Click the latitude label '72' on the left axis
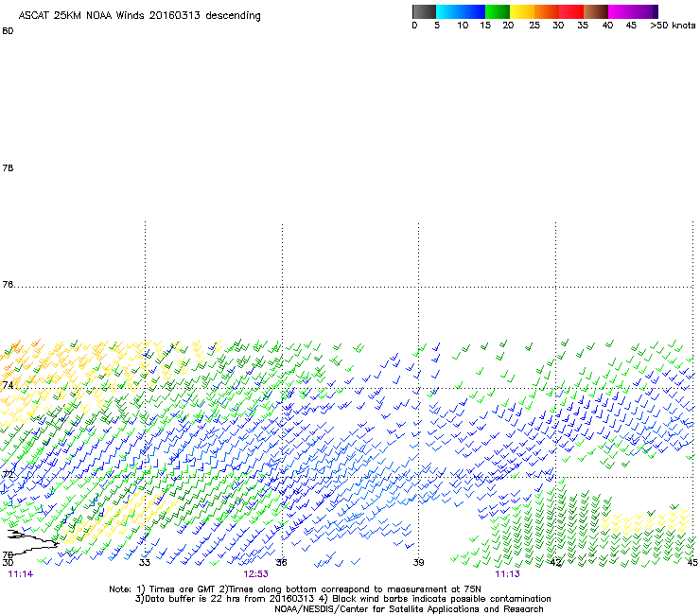 click(8, 474)
